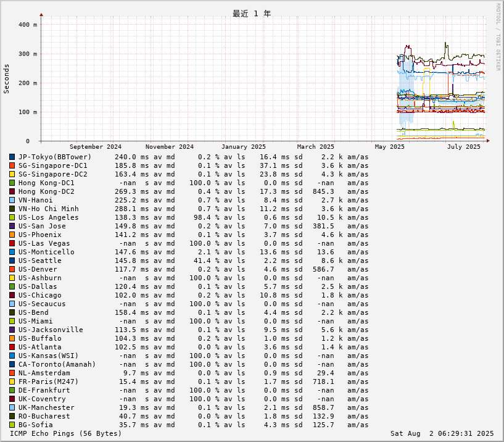Click the Hong Kong-DC1 legend label
This screenshot has height=442, width=504.
46,183
